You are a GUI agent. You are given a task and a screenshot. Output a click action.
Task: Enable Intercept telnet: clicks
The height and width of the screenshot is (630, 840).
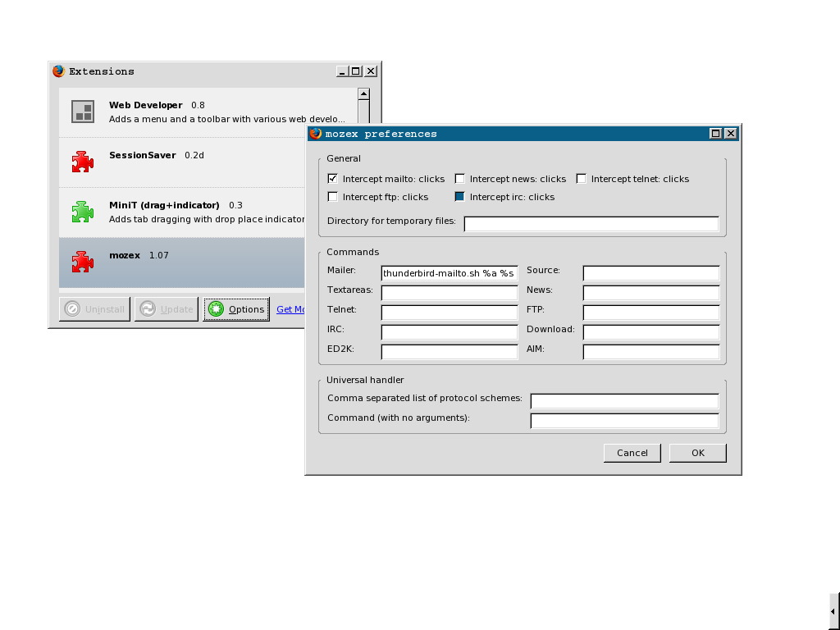582,179
